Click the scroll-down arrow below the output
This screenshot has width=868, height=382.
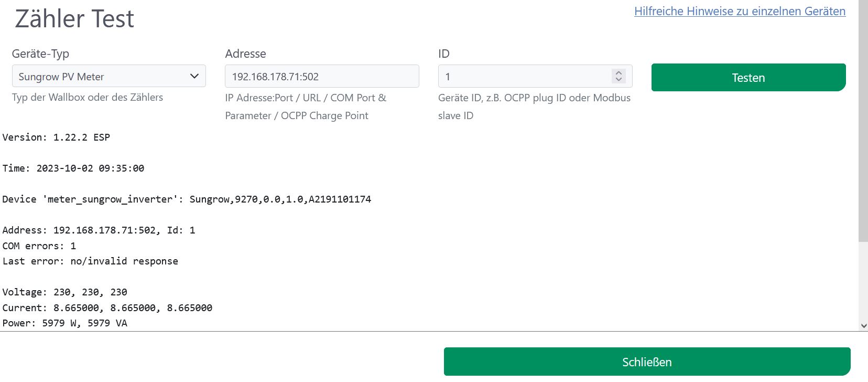864,326
